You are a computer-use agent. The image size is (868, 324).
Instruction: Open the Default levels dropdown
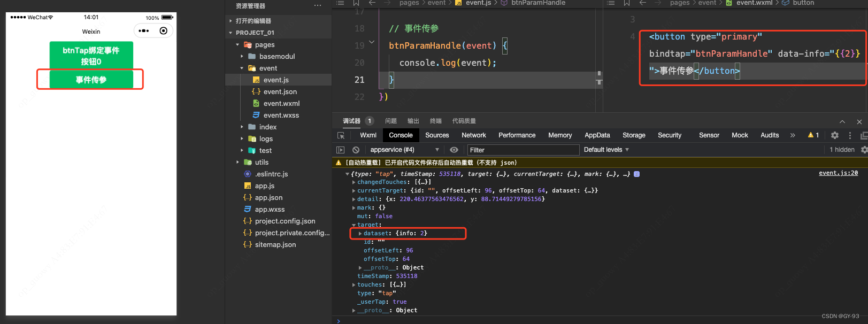(606, 150)
